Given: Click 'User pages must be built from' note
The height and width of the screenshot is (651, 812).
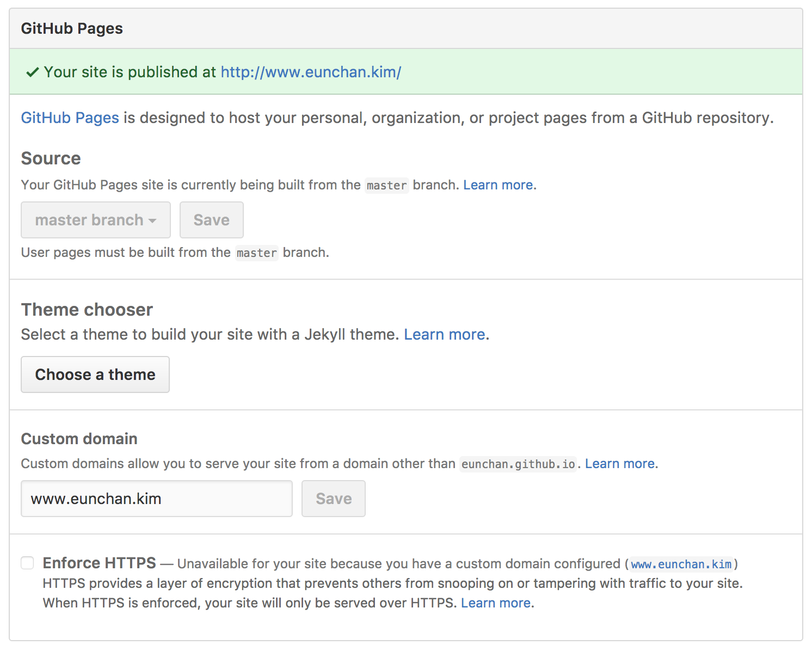Looking at the screenshot, I should pyautogui.click(x=175, y=253).
